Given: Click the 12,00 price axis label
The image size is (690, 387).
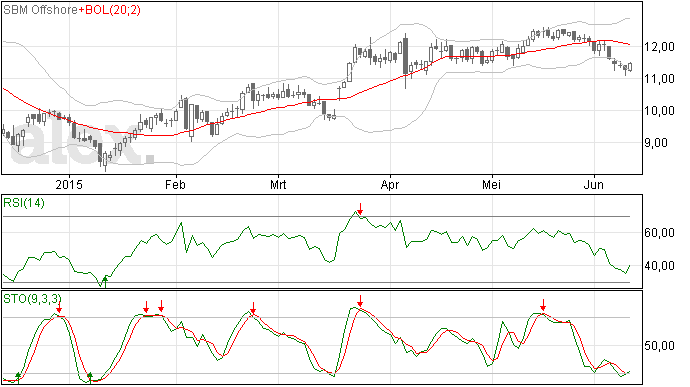Looking at the screenshot, I should 659,47.
